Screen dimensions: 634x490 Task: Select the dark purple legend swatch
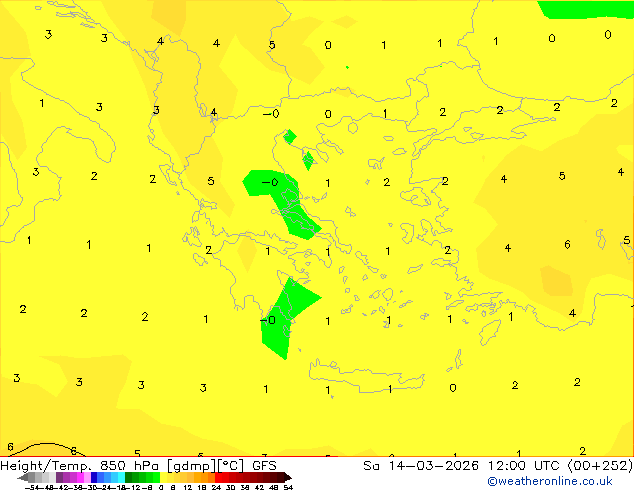point(59,477)
